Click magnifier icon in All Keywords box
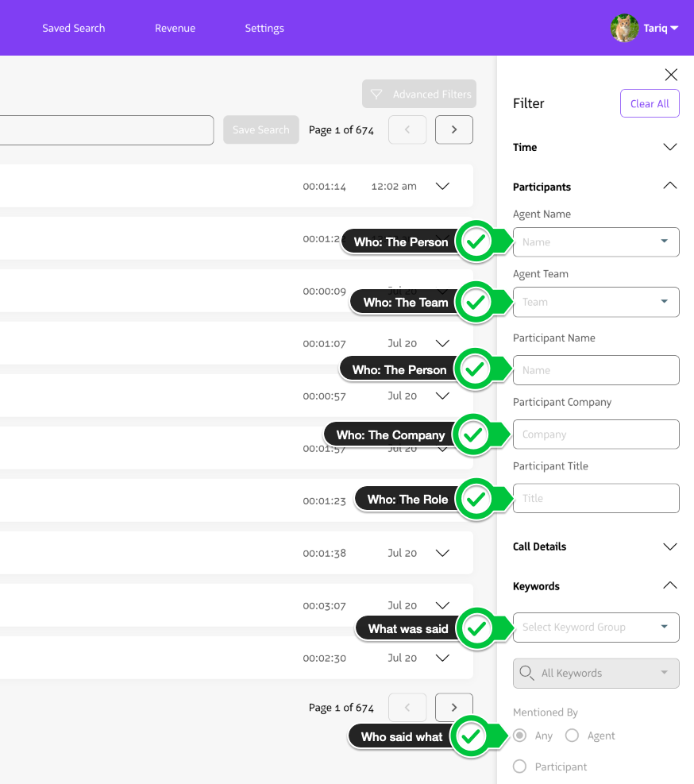The height and width of the screenshot is (784, 694). pyautogui.click(x=526, y=673)
